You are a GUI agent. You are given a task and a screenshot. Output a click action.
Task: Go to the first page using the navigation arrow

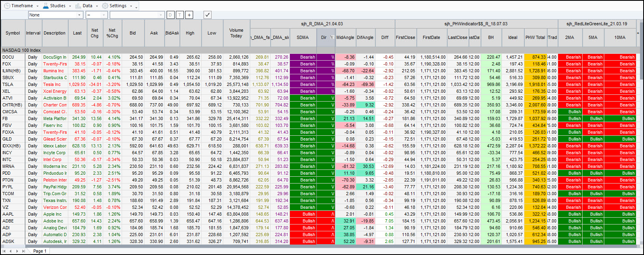[4, 251]
